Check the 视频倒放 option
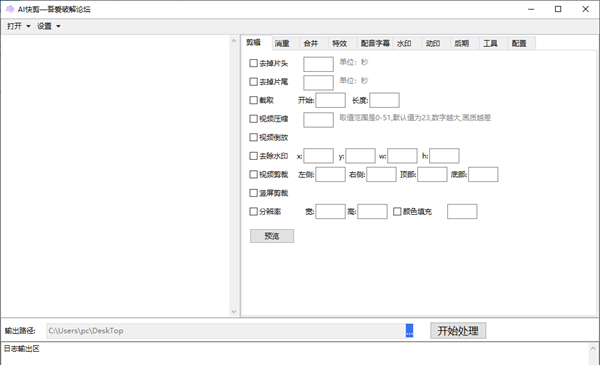The width and height of the screenshot is (600, 365). (x=253, y=137)
